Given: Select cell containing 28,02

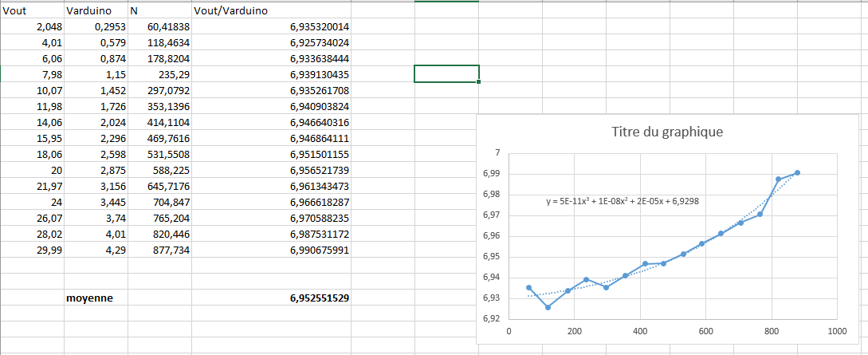Looking at the screenshot, I should (x=32, y=235).
